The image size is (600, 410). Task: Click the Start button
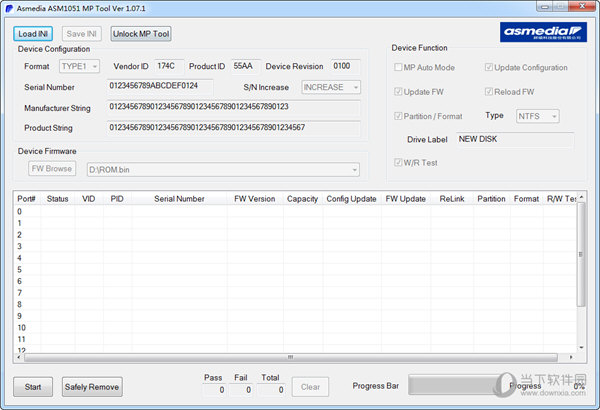click(x=33, y=387)
